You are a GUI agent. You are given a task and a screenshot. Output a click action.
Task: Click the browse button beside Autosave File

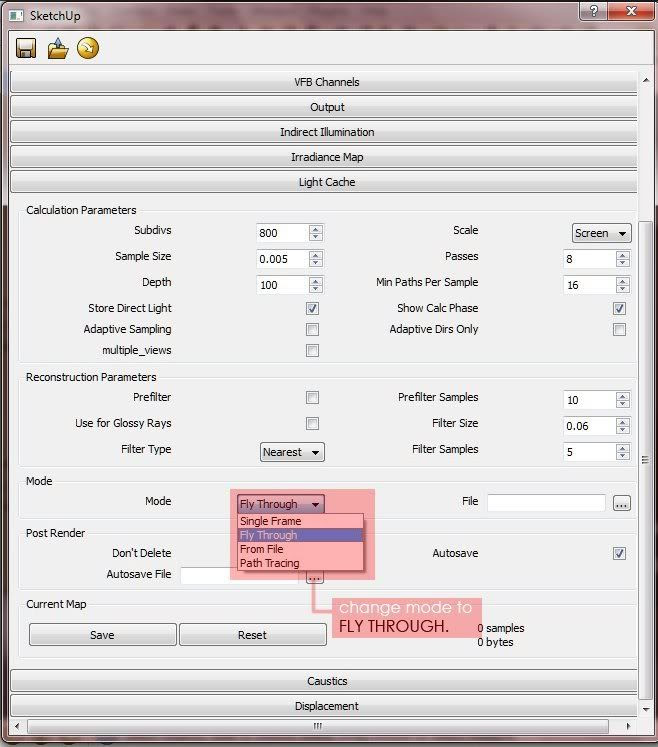314,577
